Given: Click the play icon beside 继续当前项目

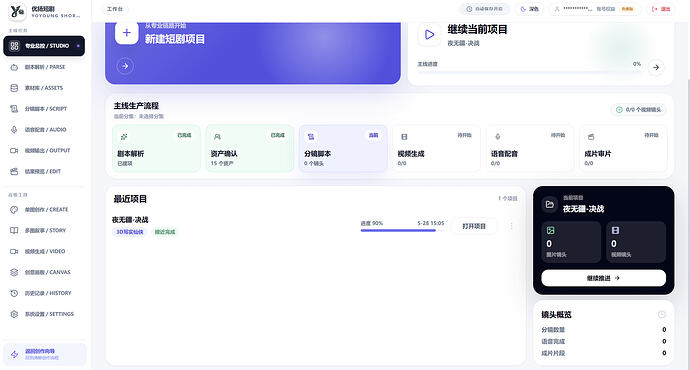Looking at the screenshot, I should coord(429,34).
